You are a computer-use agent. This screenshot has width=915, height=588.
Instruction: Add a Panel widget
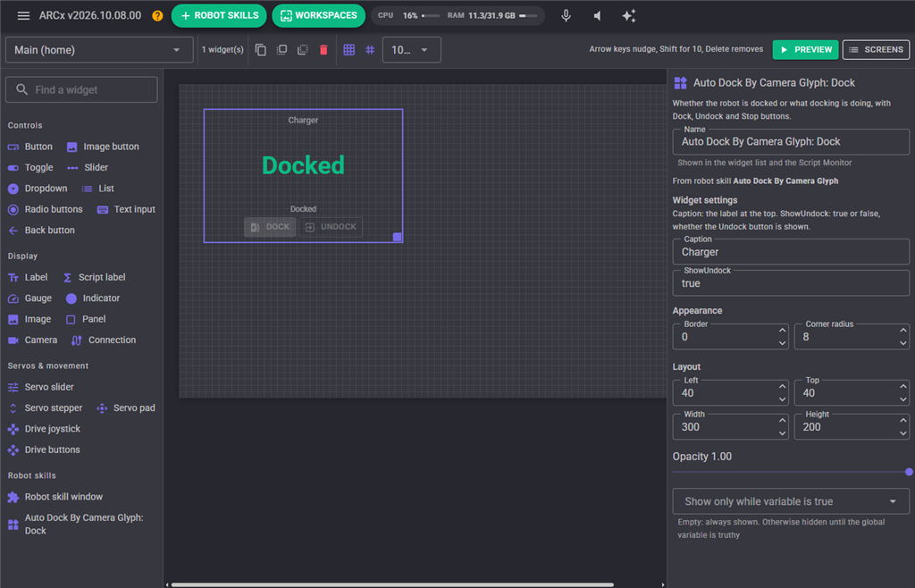click(x=86, y=320)
